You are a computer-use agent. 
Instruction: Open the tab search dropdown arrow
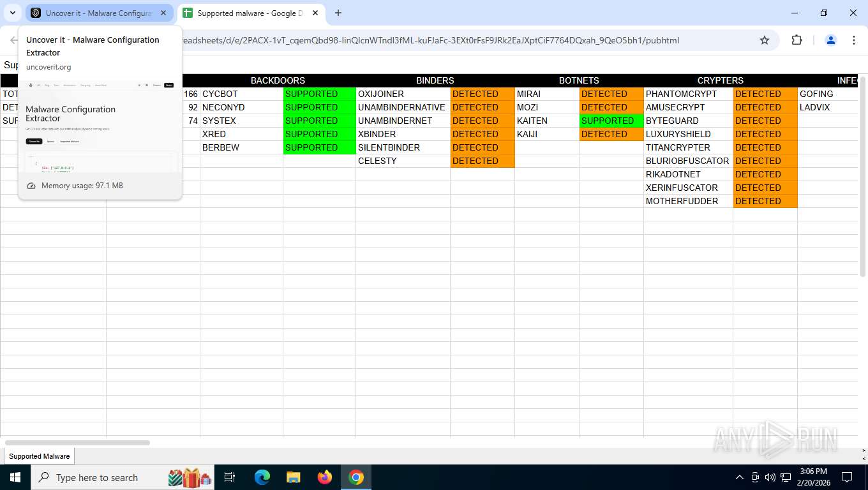pos(13,13)
